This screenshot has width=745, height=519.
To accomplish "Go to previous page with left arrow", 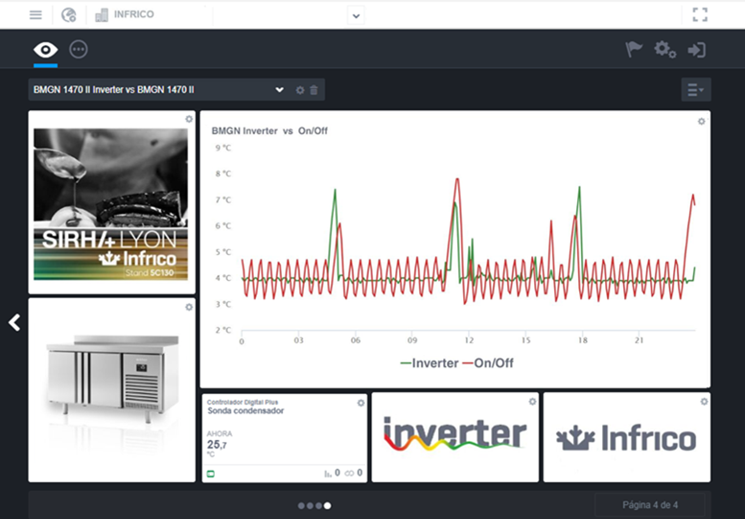I will pyautogui.click(x=14, y=323).
